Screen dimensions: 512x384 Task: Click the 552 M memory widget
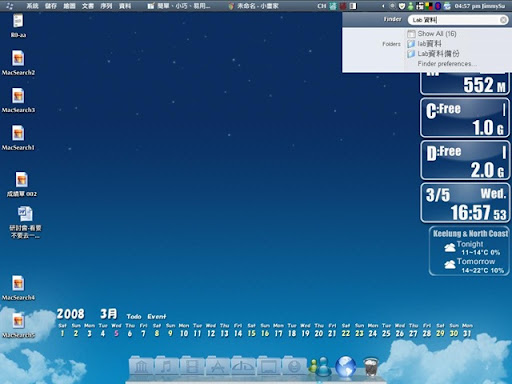coord(465,84)
